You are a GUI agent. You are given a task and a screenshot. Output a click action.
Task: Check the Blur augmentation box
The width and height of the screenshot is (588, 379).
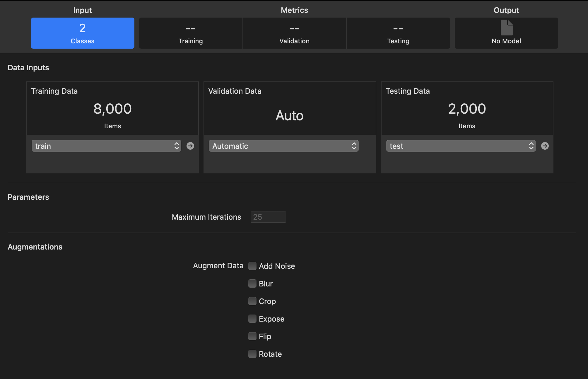(x=252, y=284)
